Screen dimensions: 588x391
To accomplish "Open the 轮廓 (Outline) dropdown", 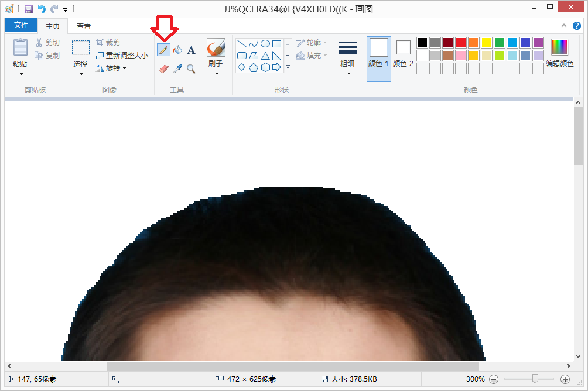I will pos(311,43).
